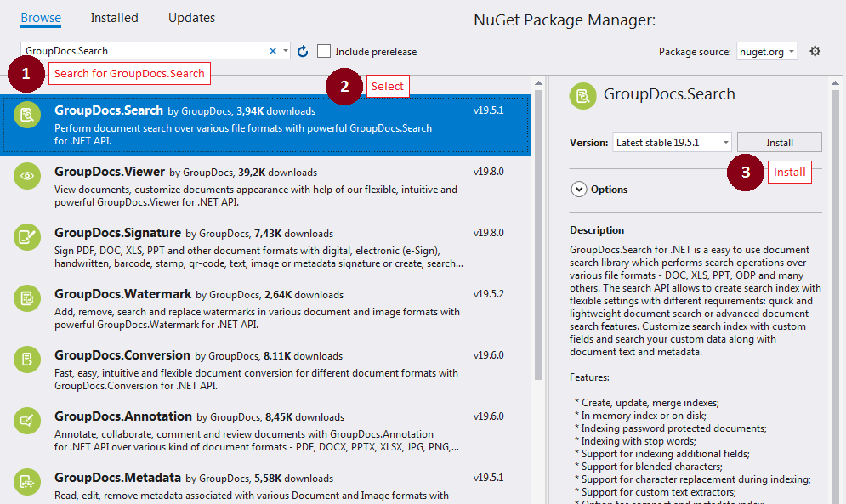This screenshot has height=504, width=846.
Task: Open package source settings gear
Action: pyautogui.click(x=815, y=52)
